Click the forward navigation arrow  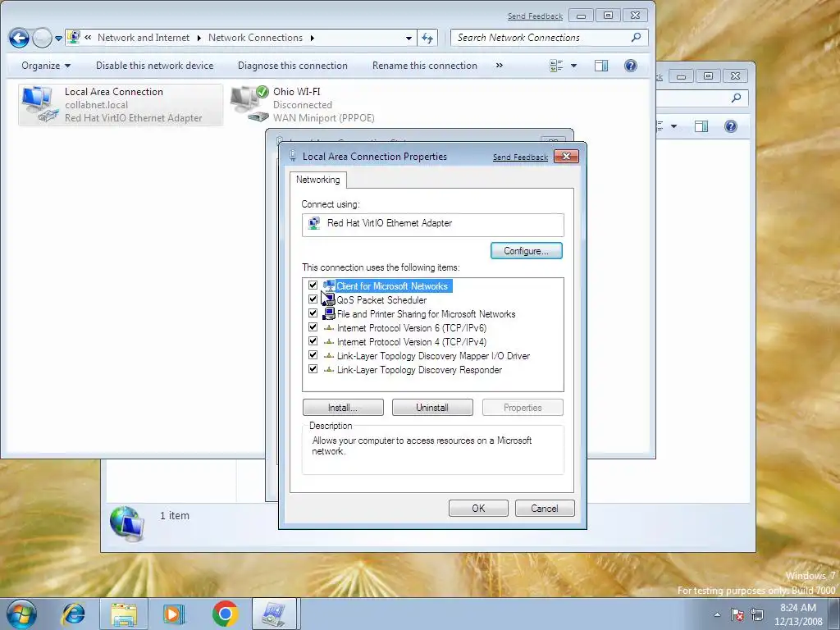(42, 38)
